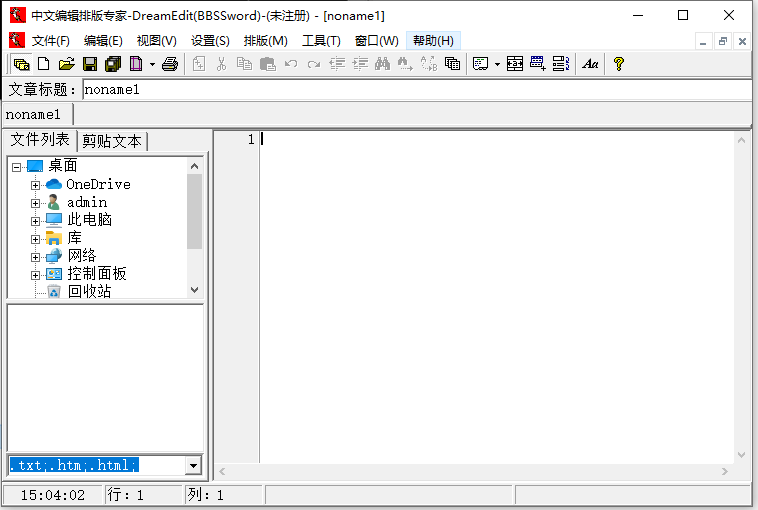Expand the admin tree node
Image resolution: width=758 pixels, height=510 pixels.
pos(35,203)
